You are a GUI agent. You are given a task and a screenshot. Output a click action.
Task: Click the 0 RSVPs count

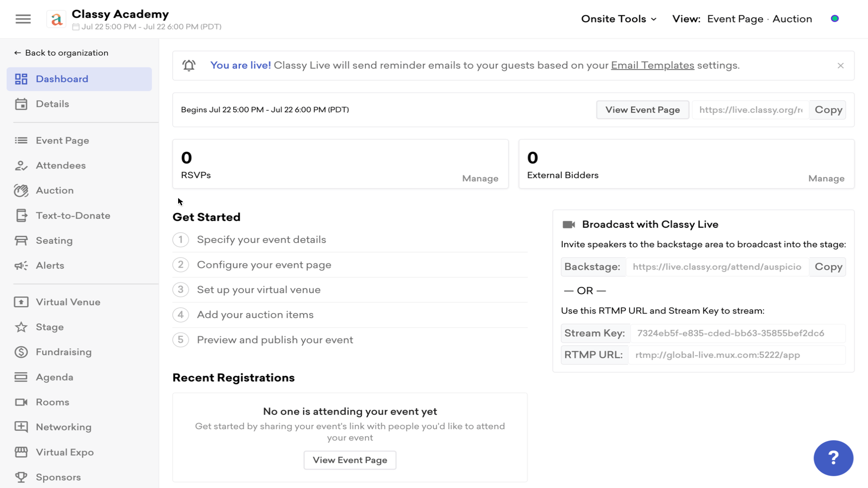186,158
